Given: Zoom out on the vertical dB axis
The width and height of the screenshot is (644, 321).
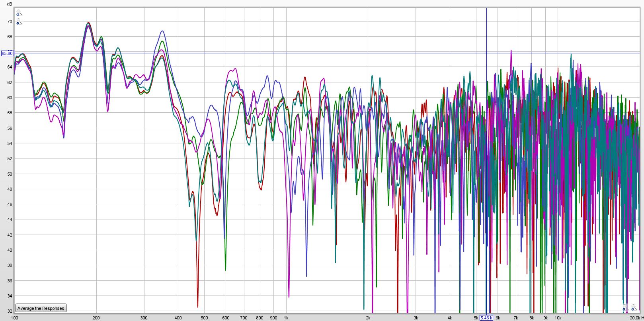Looking at the screenshot, I should pyautogui.click(x=19, y=22).
